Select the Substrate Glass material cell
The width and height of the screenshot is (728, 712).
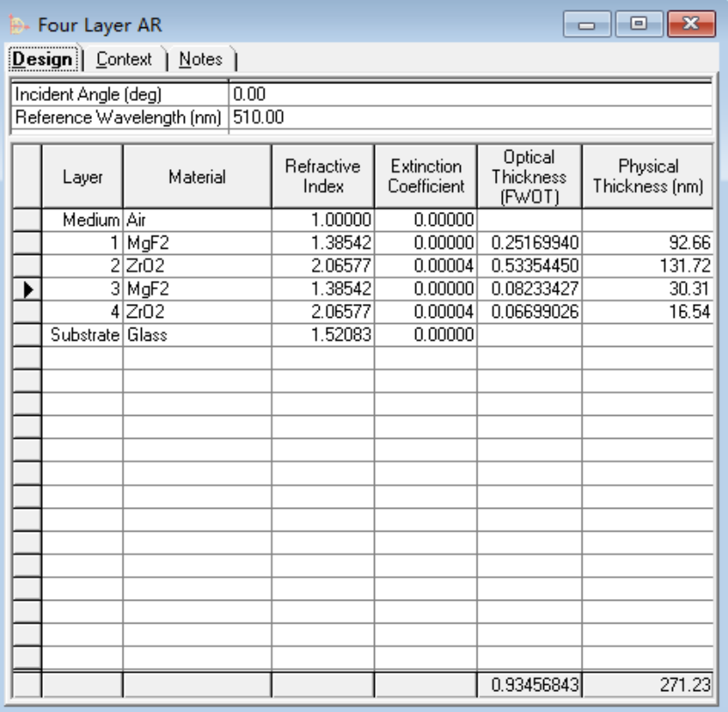[x=197, y=335]
